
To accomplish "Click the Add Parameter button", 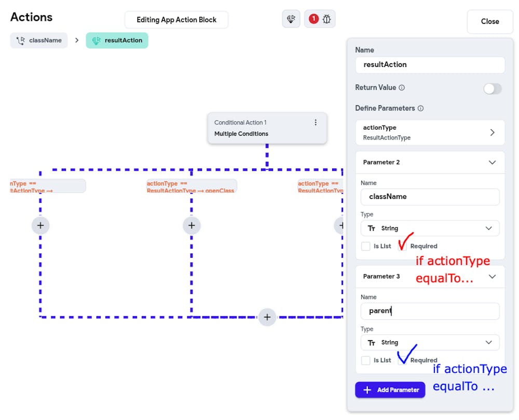I will coord(390,390).
